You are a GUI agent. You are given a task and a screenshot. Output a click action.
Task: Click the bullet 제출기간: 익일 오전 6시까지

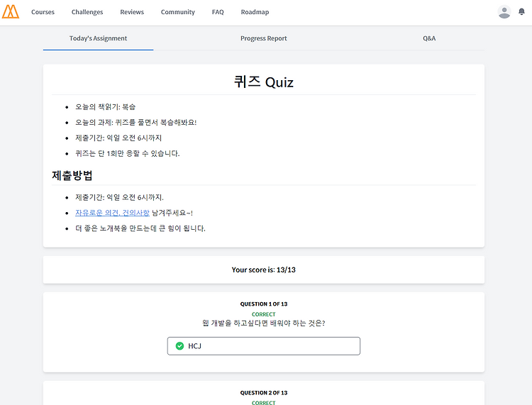coord(118,138)
